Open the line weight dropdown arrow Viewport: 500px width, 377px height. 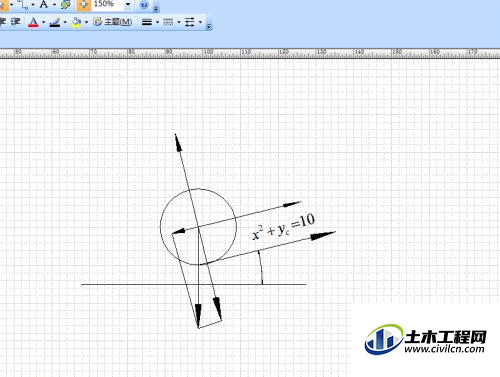click(157, 22)
